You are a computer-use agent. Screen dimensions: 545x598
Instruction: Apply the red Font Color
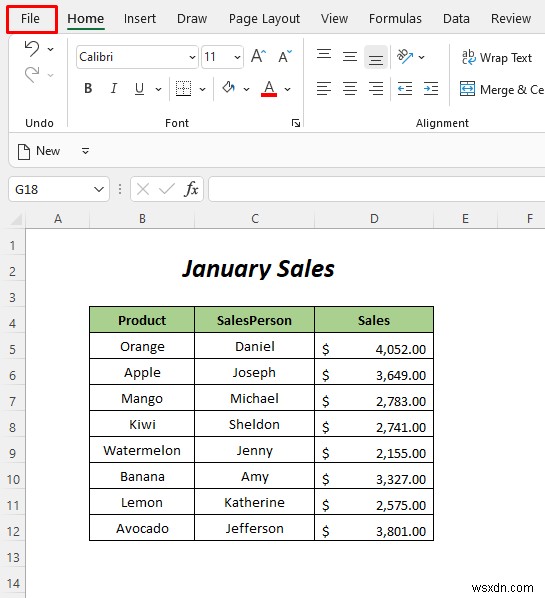269,88
